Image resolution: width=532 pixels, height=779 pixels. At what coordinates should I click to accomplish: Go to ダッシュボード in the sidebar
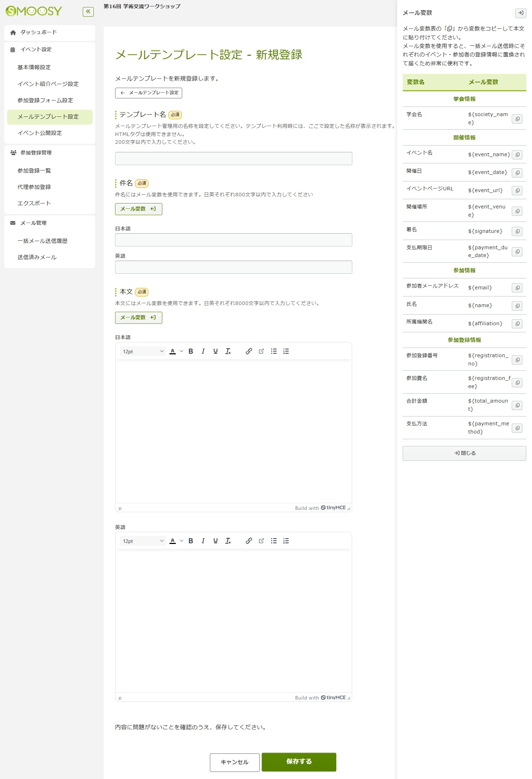click(x=38, y=32)
